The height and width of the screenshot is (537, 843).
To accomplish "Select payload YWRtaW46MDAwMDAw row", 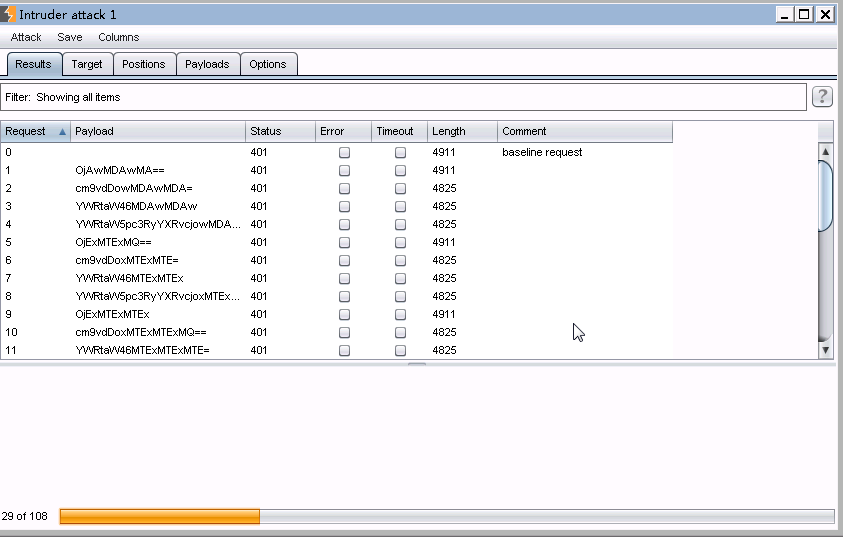I will [337, 206].
